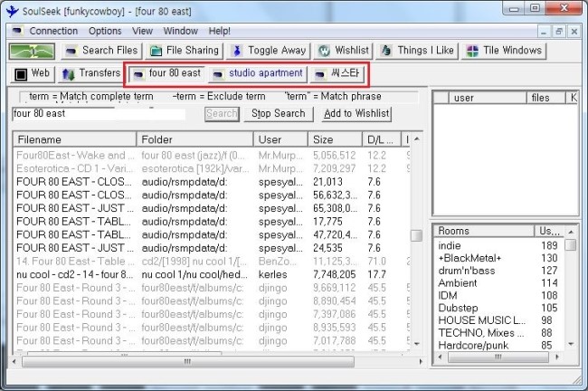Open the Options menu
Image resolution: width=588 pixels, height=391 pixels.
click(x=105, y=31)
